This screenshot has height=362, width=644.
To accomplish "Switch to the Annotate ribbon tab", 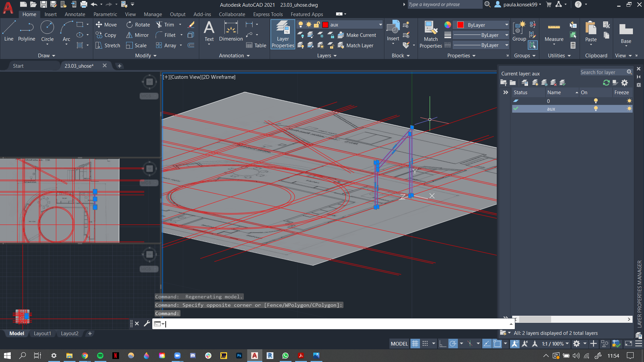I will click(x=74, y=14).
